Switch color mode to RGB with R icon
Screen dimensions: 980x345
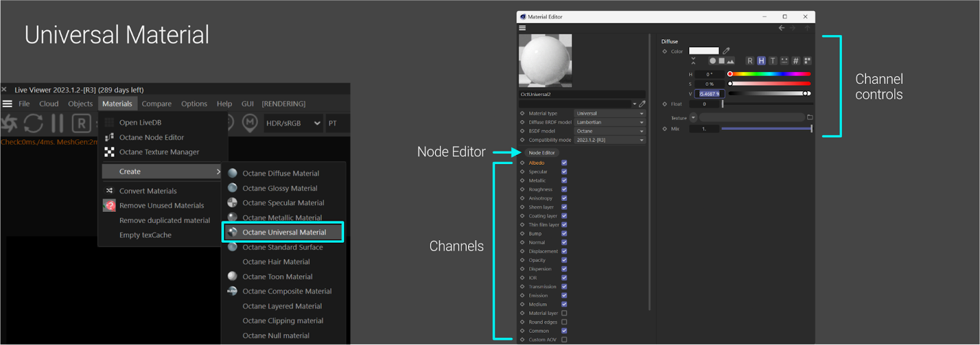[750, 61]
